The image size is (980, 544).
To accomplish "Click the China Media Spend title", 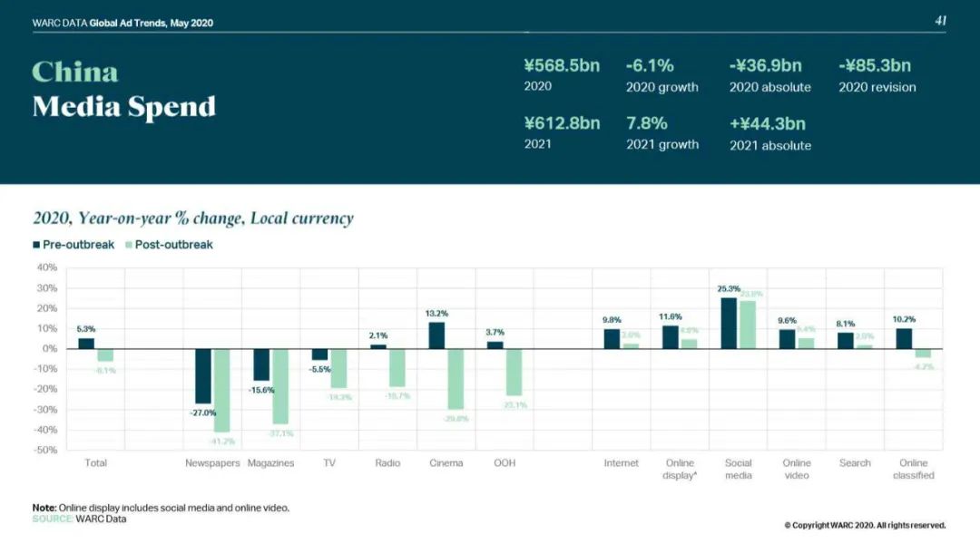I will click(123, 89).
